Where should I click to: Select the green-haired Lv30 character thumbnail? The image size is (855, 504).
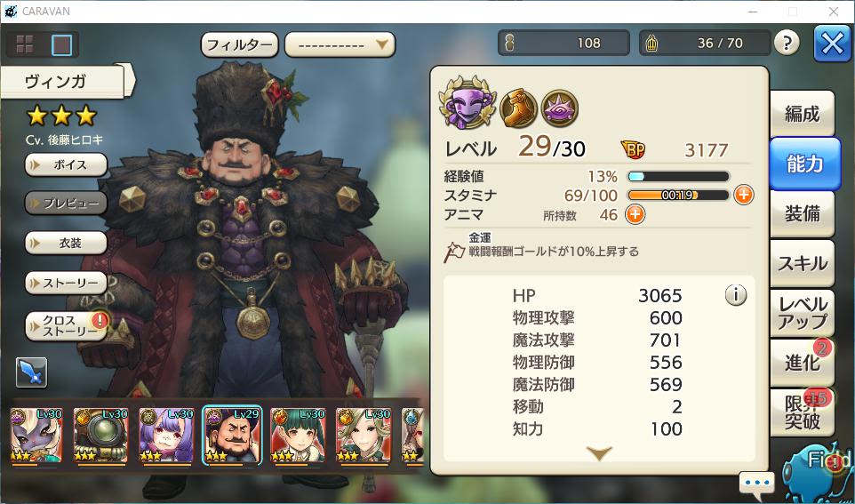pyautogui.click(x=299, y=435)
